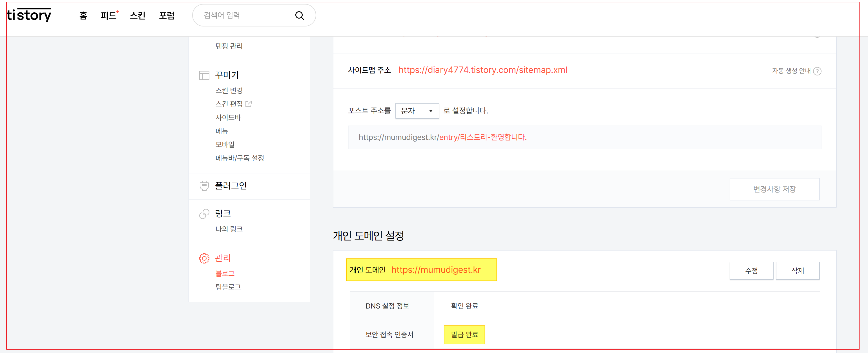Screen dimensions: 868x353
Task: Open the sitemap.xml link
Action: pos(482,70)
